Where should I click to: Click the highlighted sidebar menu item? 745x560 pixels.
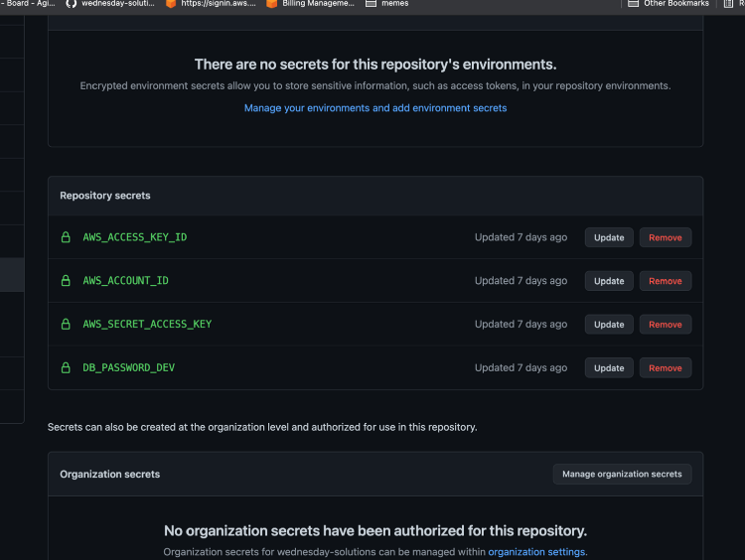point(12,274)
